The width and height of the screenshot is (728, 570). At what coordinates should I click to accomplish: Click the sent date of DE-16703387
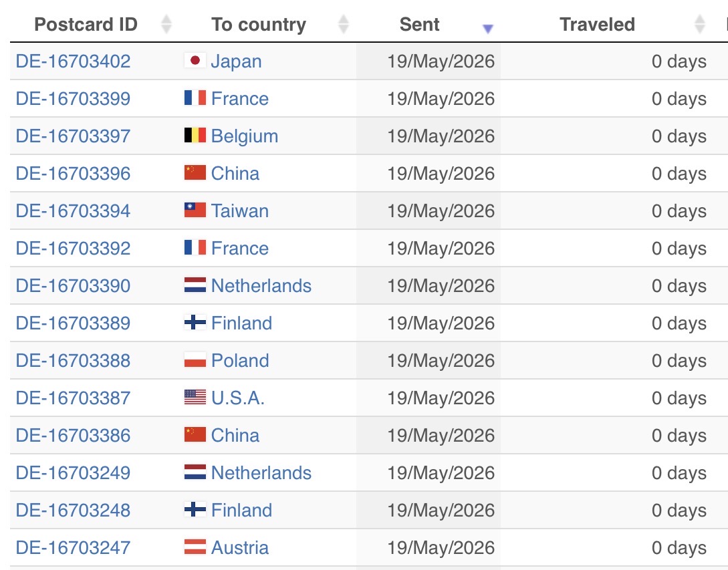441,398
